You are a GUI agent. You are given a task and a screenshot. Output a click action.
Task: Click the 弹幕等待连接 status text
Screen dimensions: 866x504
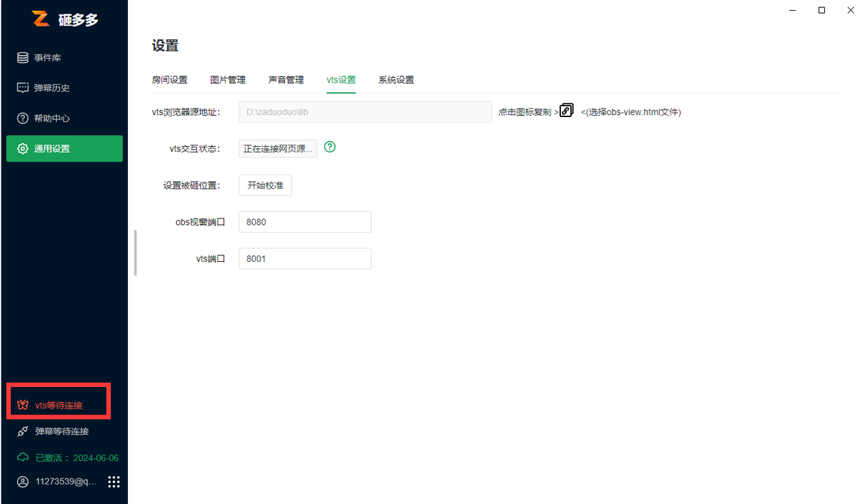[x=62, y=431]
